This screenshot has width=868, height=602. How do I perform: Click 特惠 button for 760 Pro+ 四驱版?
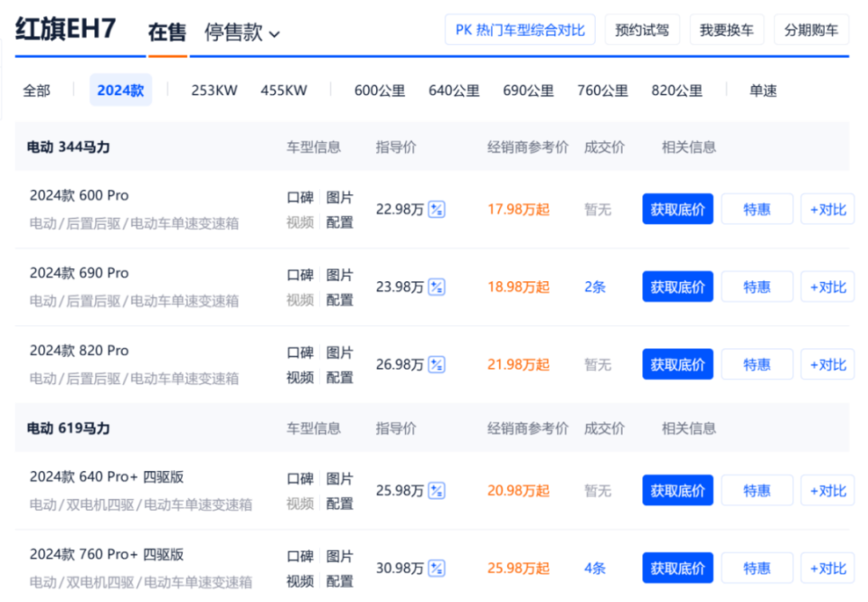pos(758,568)
